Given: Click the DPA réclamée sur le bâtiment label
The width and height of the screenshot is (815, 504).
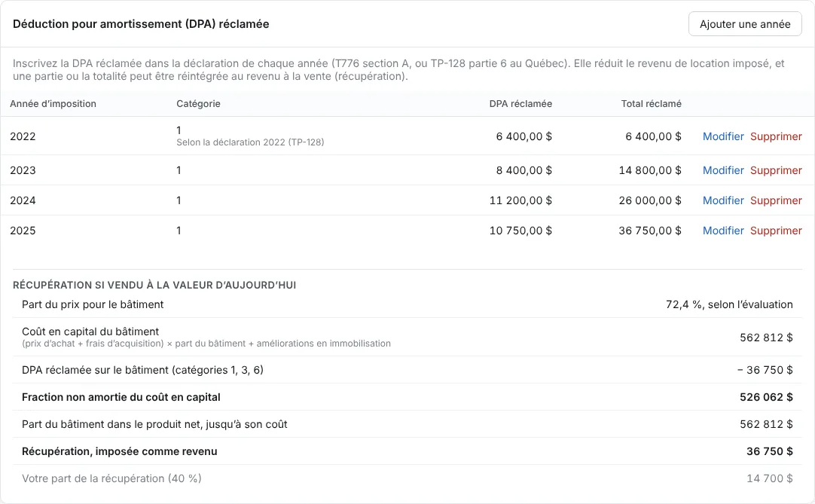Looking at the screenshot, I should [x=142, y=370].
